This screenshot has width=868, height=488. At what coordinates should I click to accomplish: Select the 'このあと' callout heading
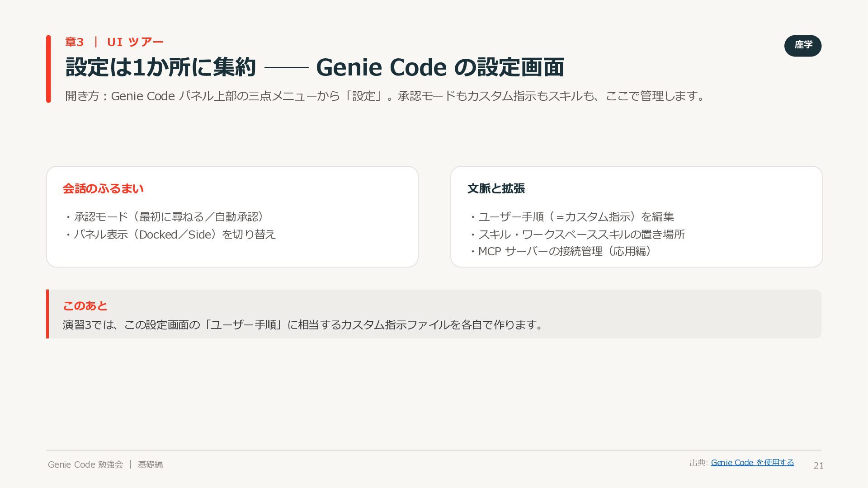[x=85, y=306]
